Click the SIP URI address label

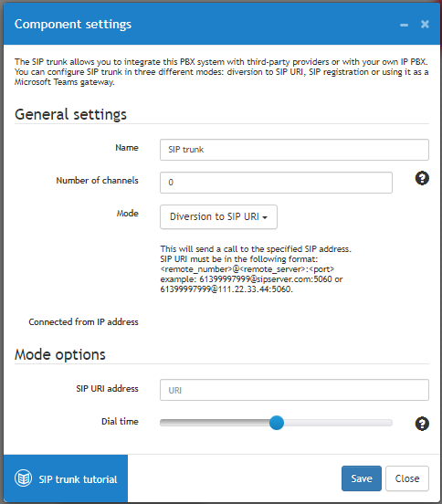(x=108, y=388)
